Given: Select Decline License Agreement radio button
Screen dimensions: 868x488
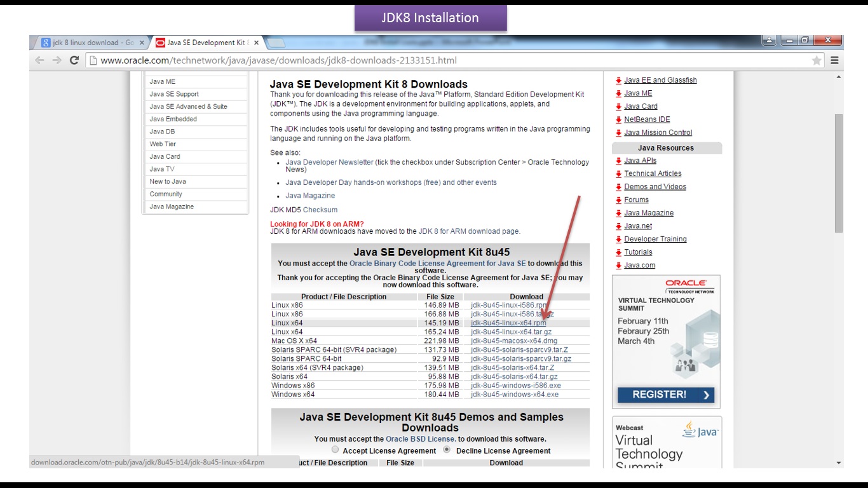Looking at the screenshot, I should pos(447,449).
